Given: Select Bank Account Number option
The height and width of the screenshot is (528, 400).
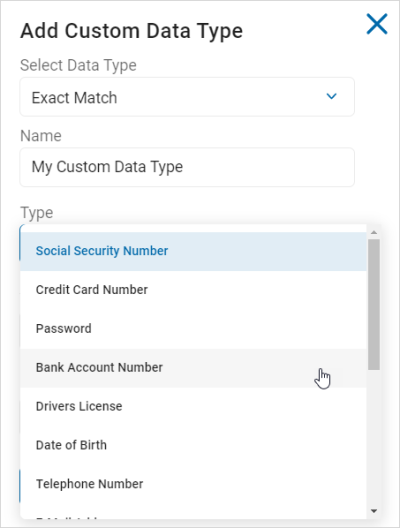Looking at the screenshot, I should point(193,368).
